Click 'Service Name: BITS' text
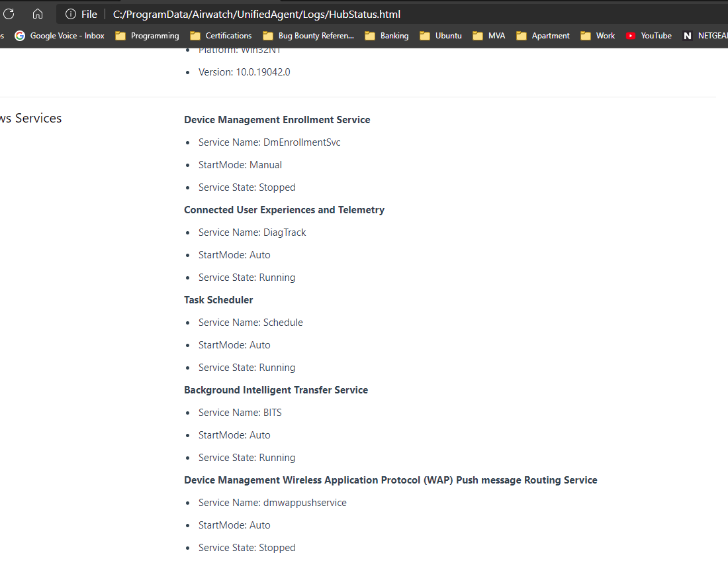The height and width of the screenshot is (561, 728). click(x=240, y=413)
